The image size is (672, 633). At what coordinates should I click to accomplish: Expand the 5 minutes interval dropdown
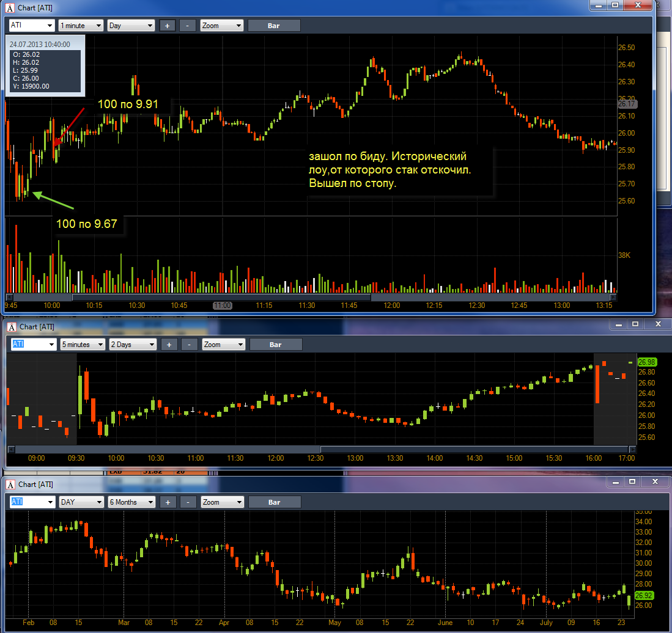point(83,345)
